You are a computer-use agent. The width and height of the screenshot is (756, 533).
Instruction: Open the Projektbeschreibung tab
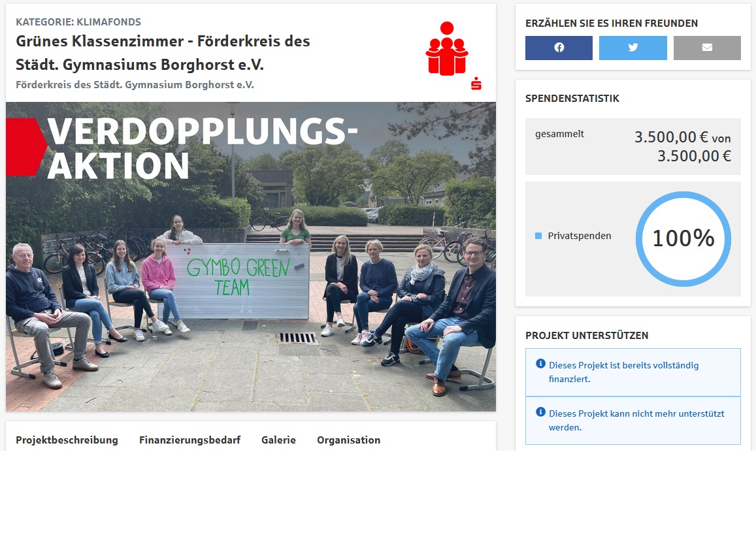(x=67, y=440)
